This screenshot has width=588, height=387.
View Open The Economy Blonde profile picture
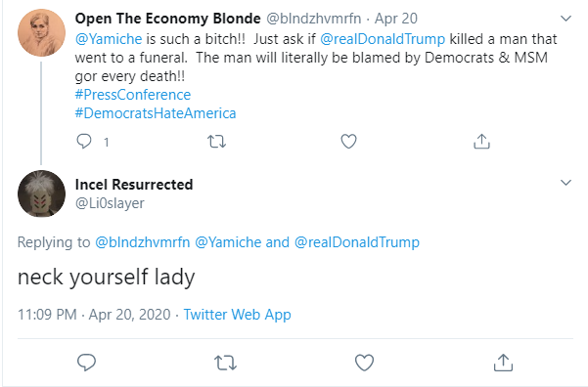[x=41, y=33]
